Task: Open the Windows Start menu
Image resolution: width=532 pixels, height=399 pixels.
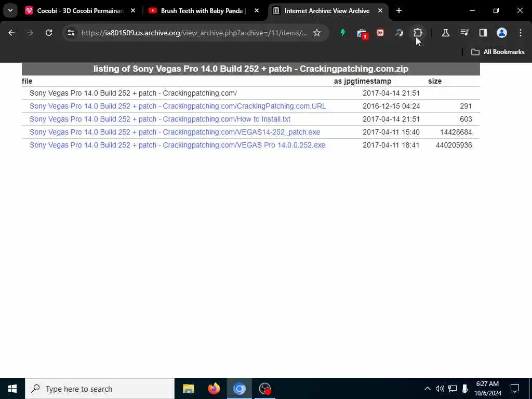Action: point(12,389)
